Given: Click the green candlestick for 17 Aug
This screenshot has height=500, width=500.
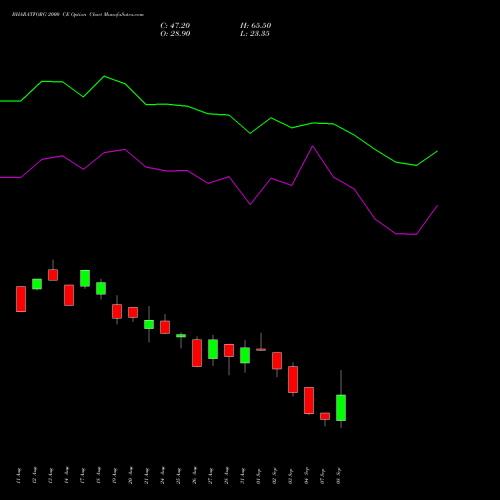Looking at the screenshot, I should tap(85, 278).
